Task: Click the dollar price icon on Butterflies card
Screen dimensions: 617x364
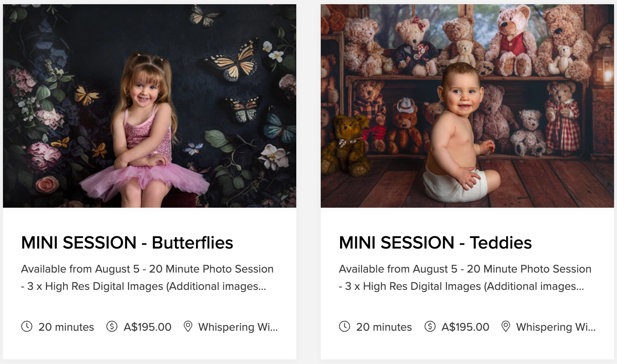Action: [x=112, y=327]
